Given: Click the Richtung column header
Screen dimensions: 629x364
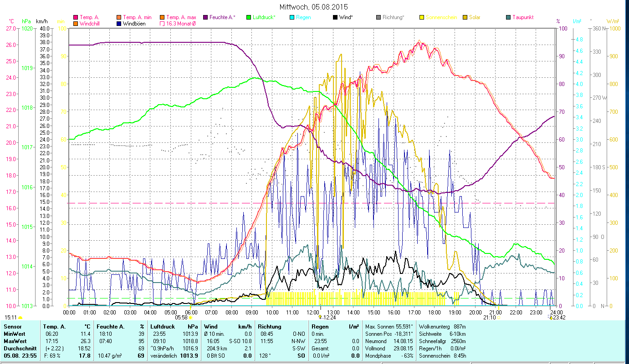Looking at the screenshot, I should coord(270,327).
